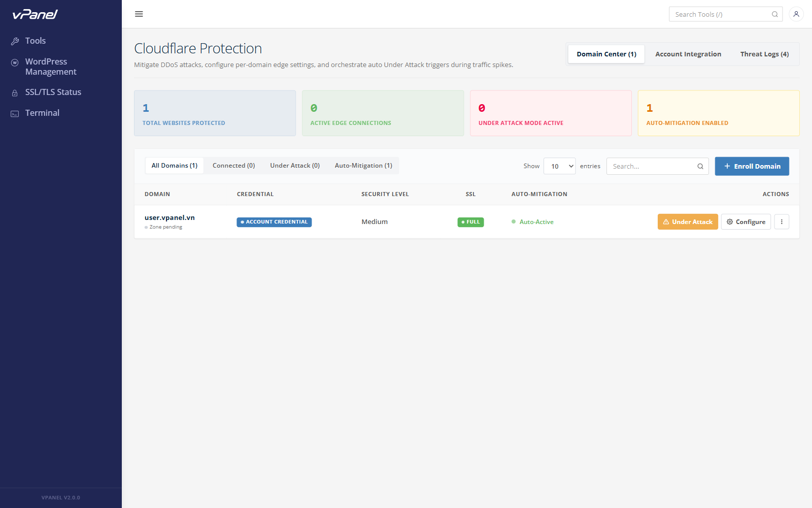Click the Auto-Mitigation Enabled card
812x508 pixels.
coord(719,113)
